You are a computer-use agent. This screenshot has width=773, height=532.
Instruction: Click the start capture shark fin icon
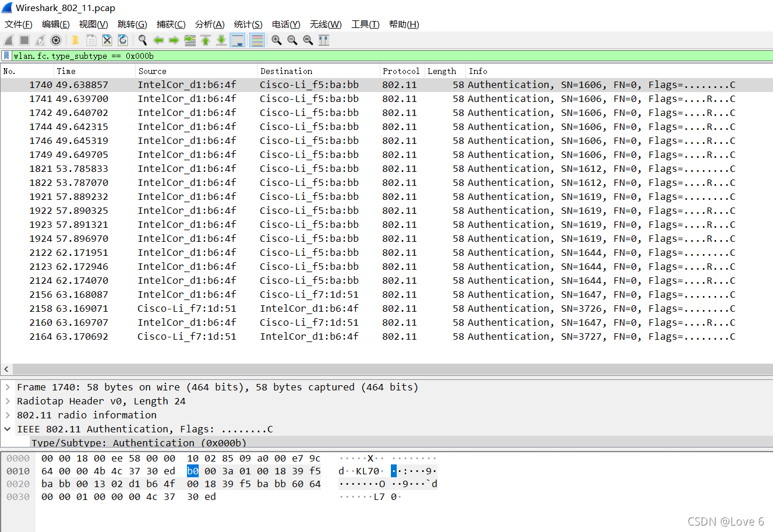tap(9, 40)
